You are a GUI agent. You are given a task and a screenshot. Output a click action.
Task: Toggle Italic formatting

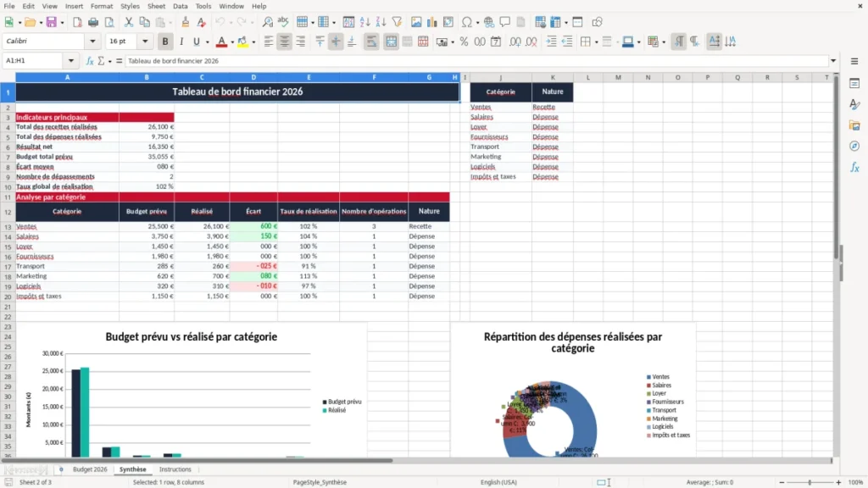[x=181, y=42]
